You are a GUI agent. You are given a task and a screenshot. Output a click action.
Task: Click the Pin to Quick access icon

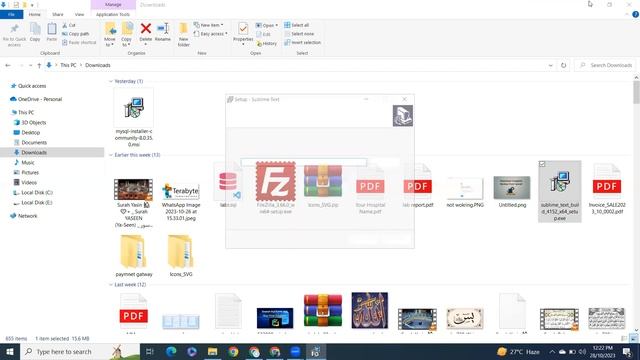pos(14,34)
